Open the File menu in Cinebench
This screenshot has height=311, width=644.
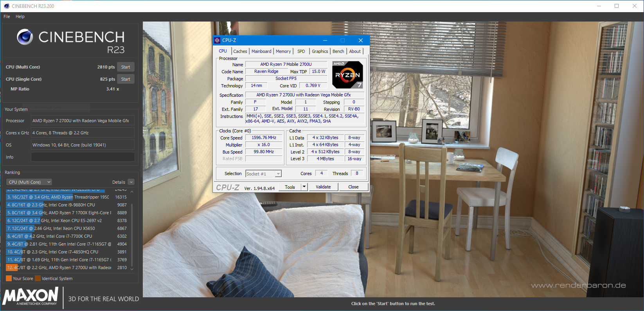pos(7,16)
